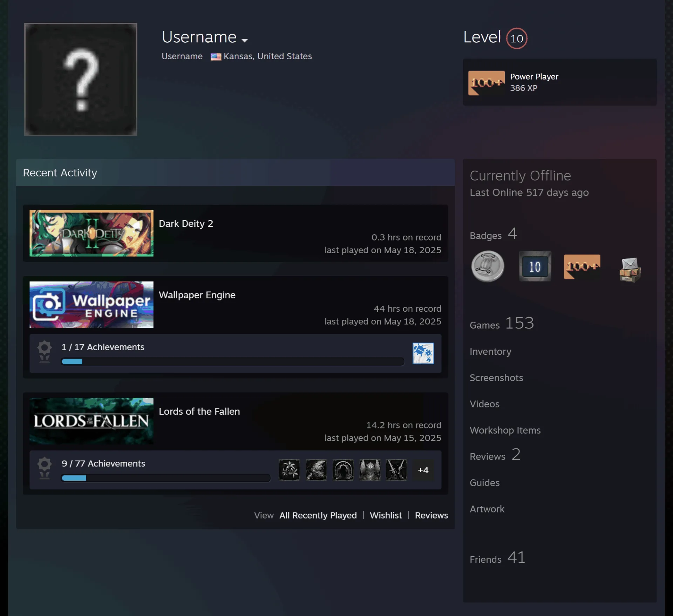Image resolution: width=673 pixels, height=616 pixels.
Task: Click the Dark Deity 2 title link
Action: tap(186, 224)
